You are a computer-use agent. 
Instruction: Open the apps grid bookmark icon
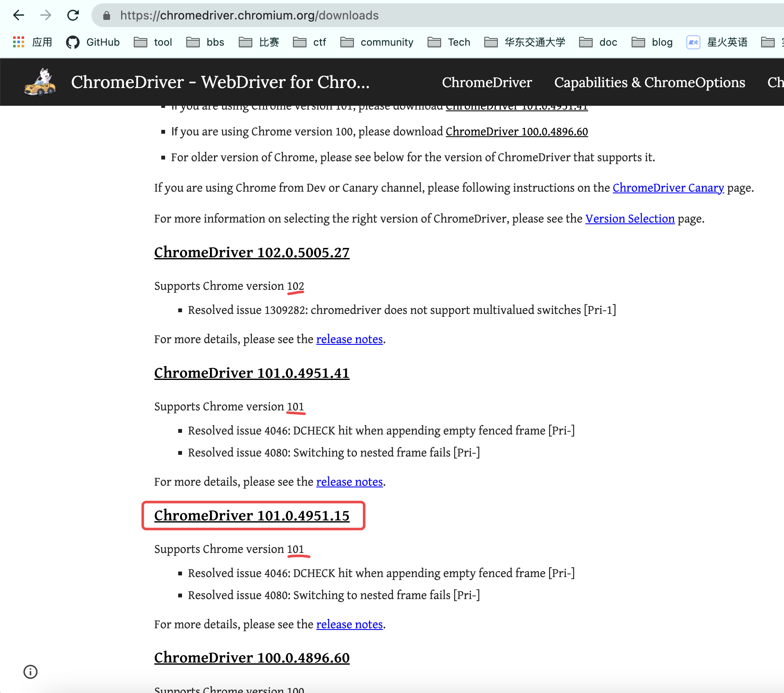click(x=19, y=42)
